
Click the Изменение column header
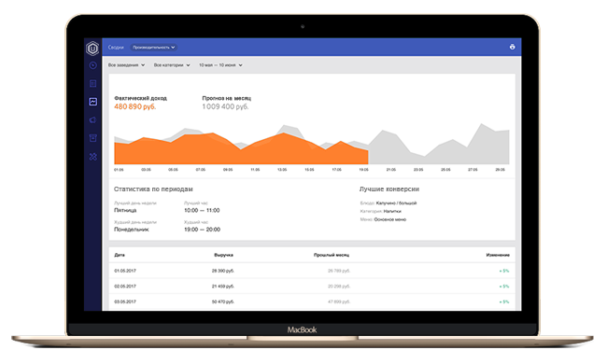point(498,255)
